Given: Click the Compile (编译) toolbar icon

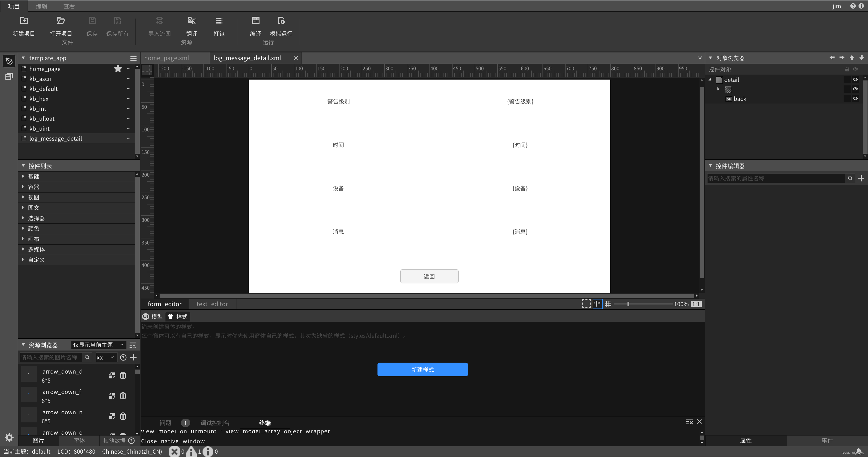Looking at the screenshot, I should [x=256, y=21].
